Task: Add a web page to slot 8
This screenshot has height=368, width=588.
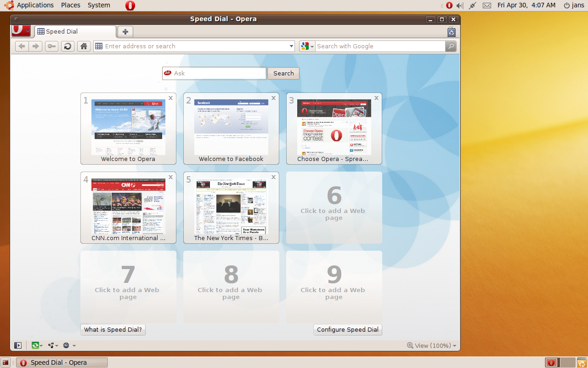Action: (231, 287)
